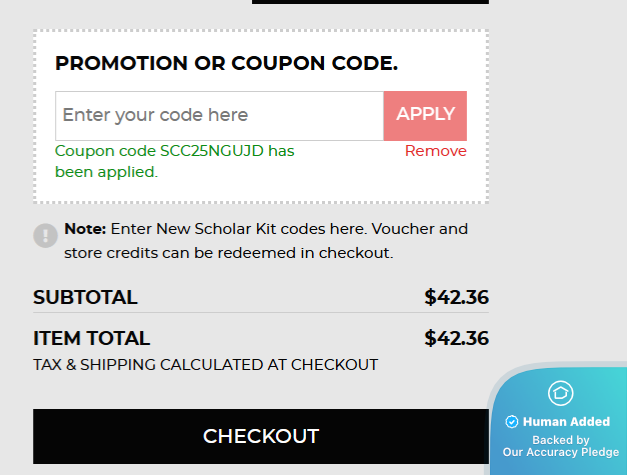Click the Backed by text in the badge

(560, 439)
